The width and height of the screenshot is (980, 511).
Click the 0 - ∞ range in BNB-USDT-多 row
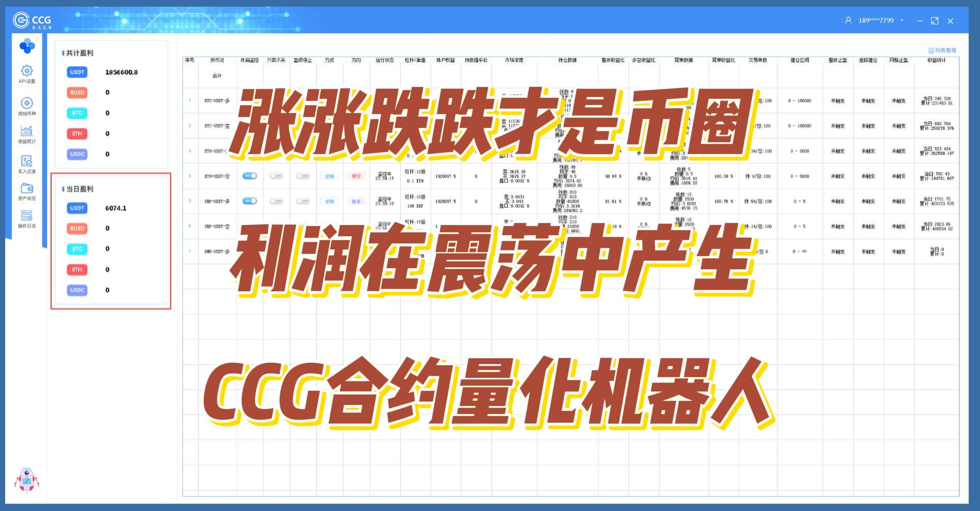[800, 251]
